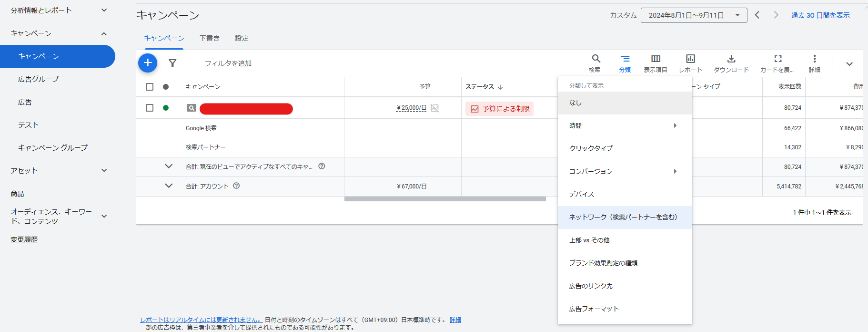The height and width of the screenshot is (332, 868).
Task: Switch to the 下書き tab
Action: (x=210, y=38)
